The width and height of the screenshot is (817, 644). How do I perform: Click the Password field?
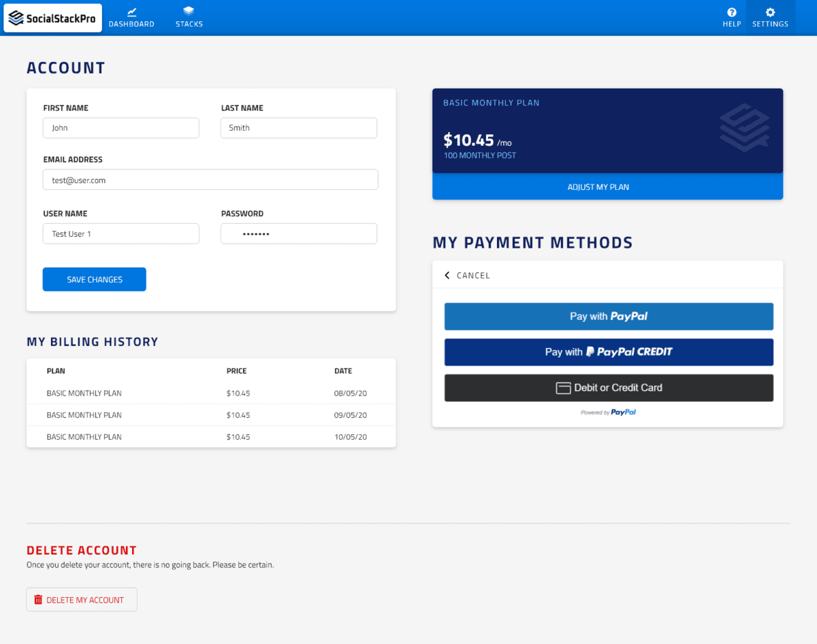pos(298,234)
